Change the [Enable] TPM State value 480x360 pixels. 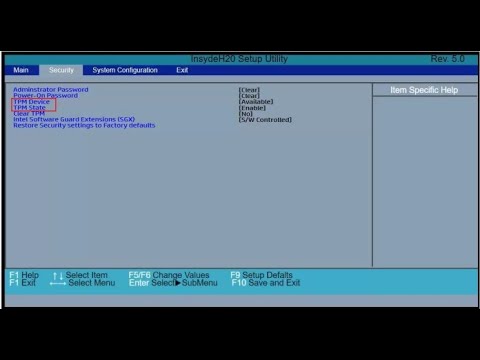[252, 108]
